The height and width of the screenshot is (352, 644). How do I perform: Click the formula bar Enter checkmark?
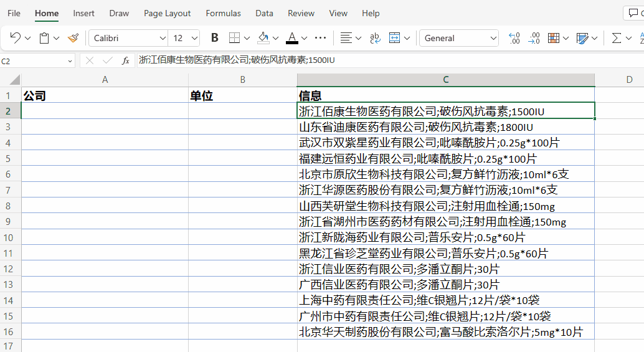[x=108, y=61]
